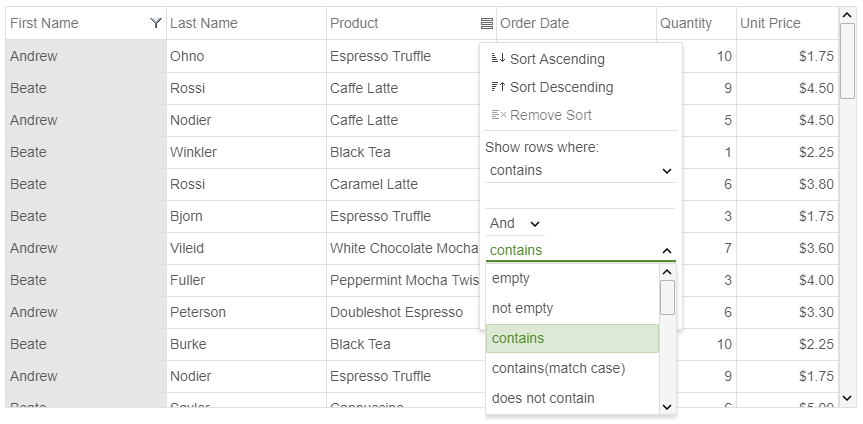Click the filter icon in First Name header
863x424 pixels.
pos(156,23)
